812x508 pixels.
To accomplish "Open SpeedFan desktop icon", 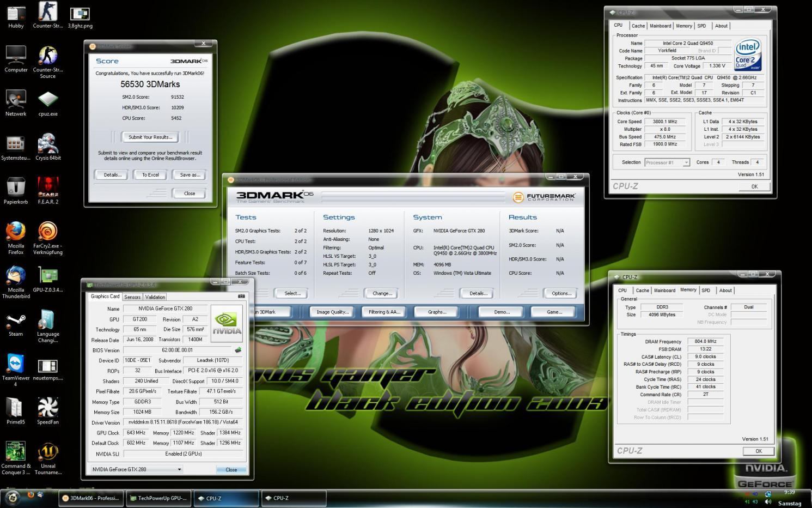I will point(48,412).
